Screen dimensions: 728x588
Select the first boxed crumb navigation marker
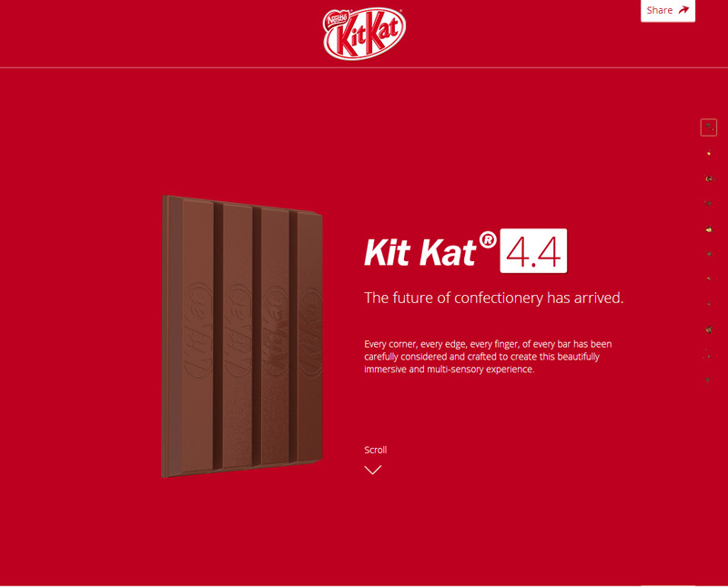(709, 127)
